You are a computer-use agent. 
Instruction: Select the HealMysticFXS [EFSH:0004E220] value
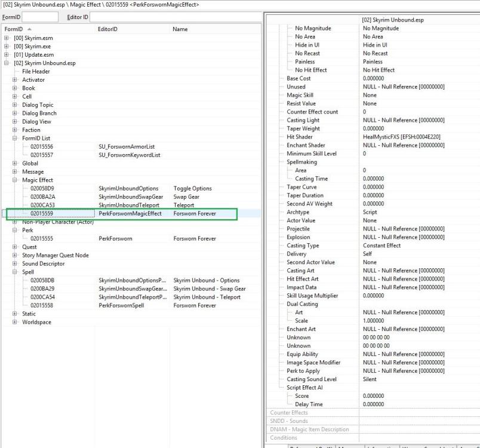coord(402,137)
